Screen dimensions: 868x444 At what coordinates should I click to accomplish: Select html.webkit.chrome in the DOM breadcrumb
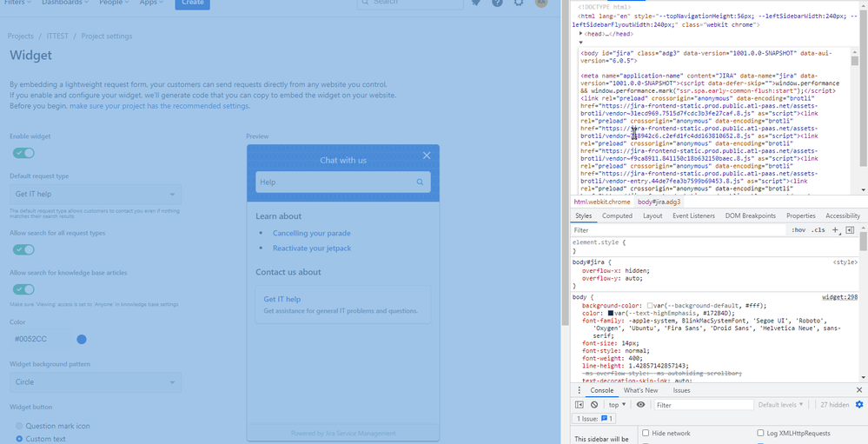pyautogui.click(x=602, y=202)
